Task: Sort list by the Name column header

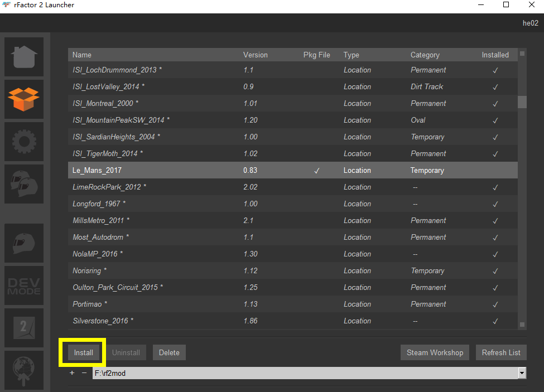Action: pos(82,55)
